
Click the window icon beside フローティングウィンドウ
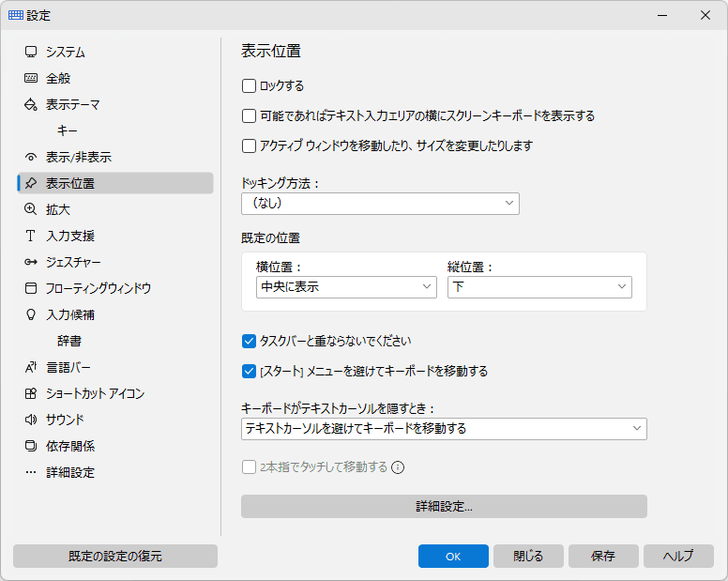coord(31,288)
